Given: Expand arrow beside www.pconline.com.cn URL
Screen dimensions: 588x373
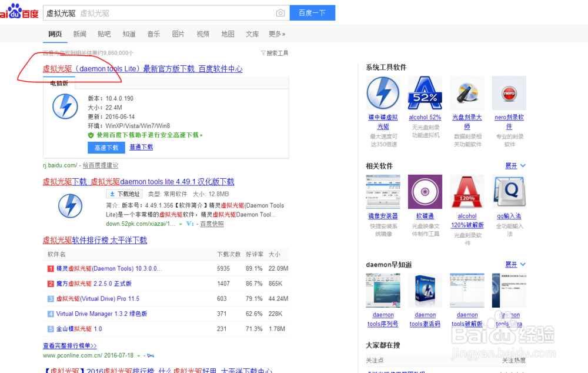Looking at the screenshot, I should tap(139, 356).
